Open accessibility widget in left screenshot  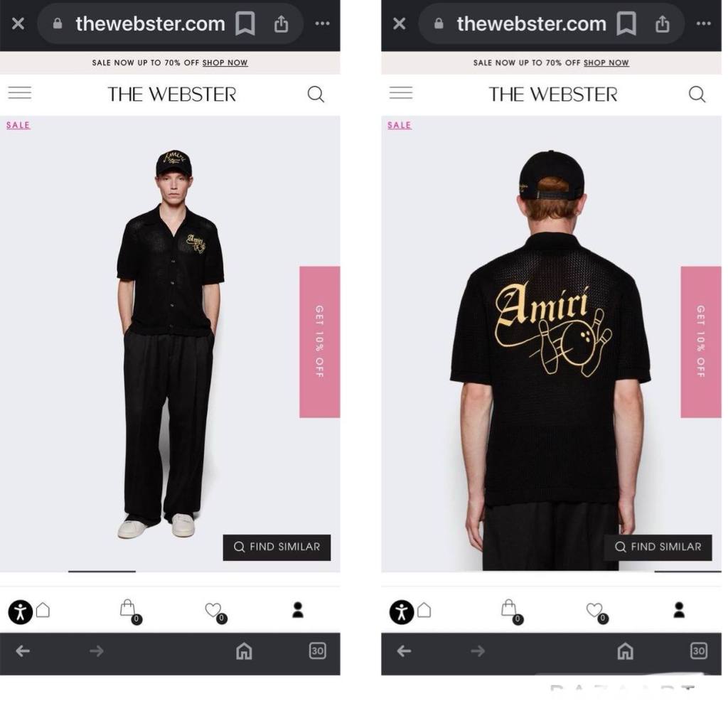point(21,612)
